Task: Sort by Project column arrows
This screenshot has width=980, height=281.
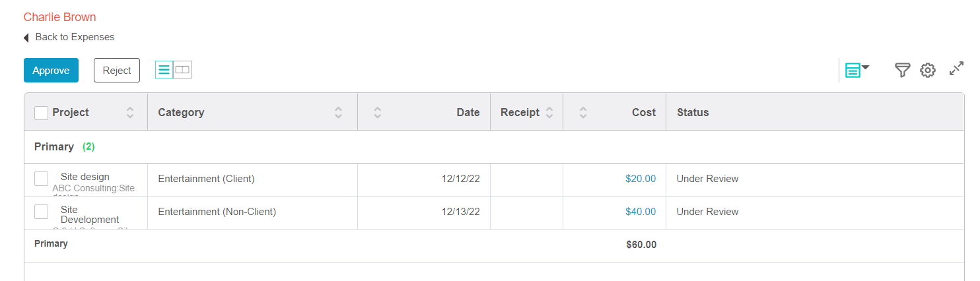Action: [x=130, y=113]
